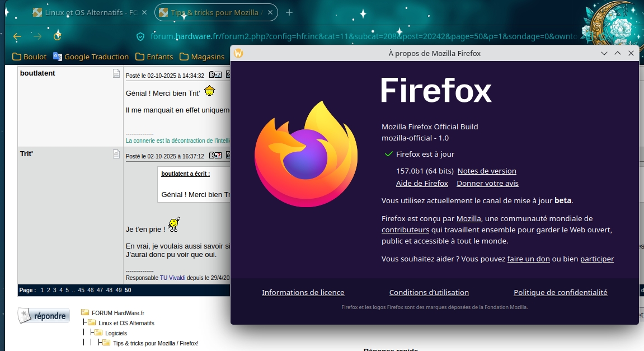The height and width of the screenshot is (351, 644).
Task: Click the 'boutlatent a écrit :' quote header
Action: coord(186,174)
